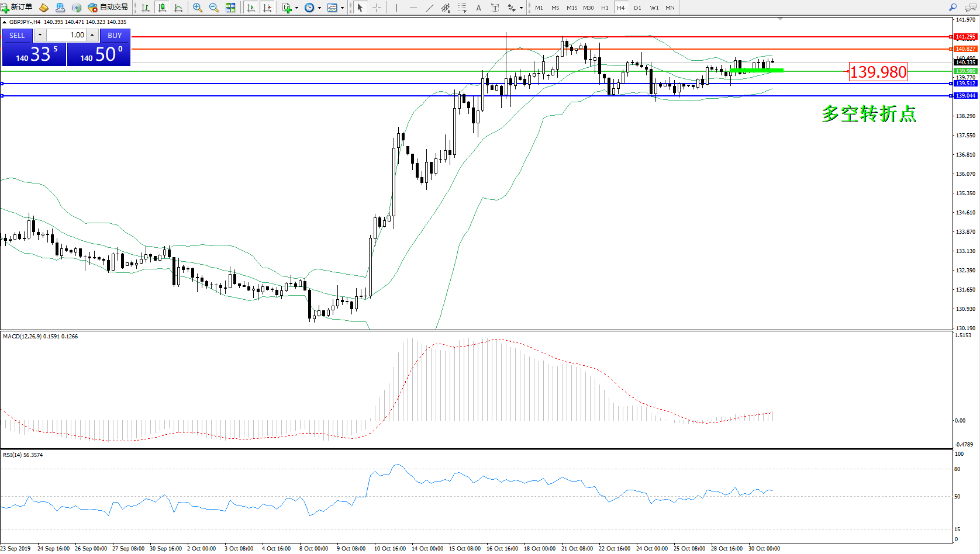Select the crosshair tool
This screenshot has width=980, height=554.
point(377,8)
